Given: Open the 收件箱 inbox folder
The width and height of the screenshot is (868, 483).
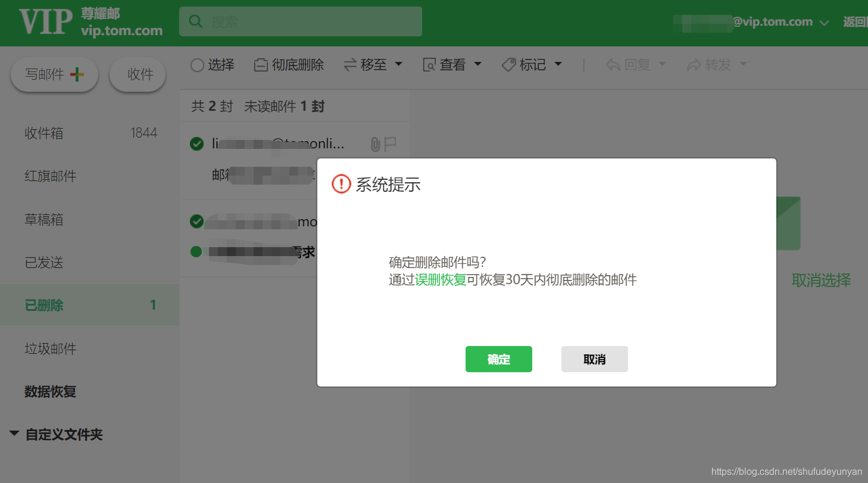Looking at the screenshot, I should click(x=43, y=133).
